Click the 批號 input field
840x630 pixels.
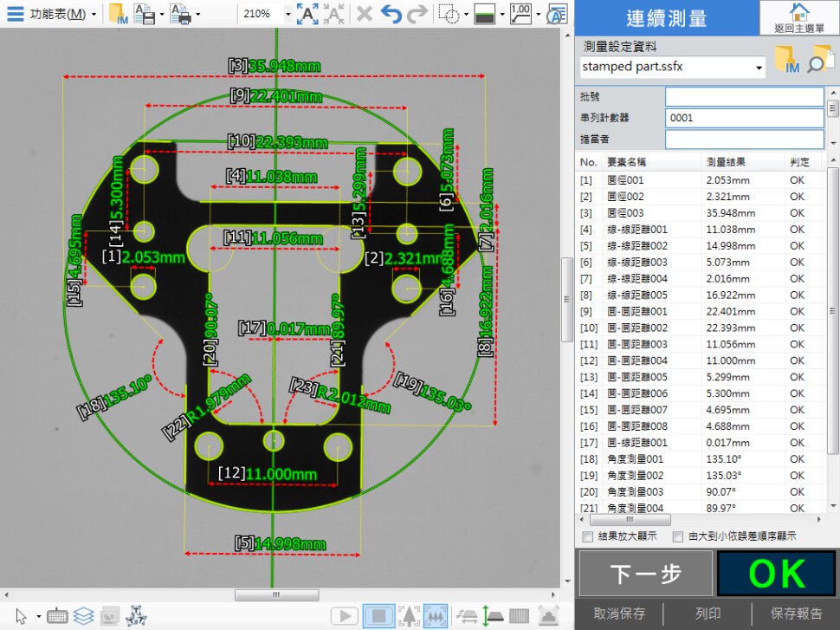point(744,96)
